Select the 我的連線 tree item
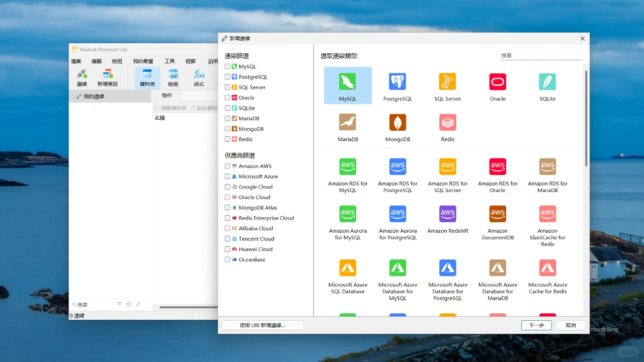This screenshot has height=362, width=644. click(110, 97)
